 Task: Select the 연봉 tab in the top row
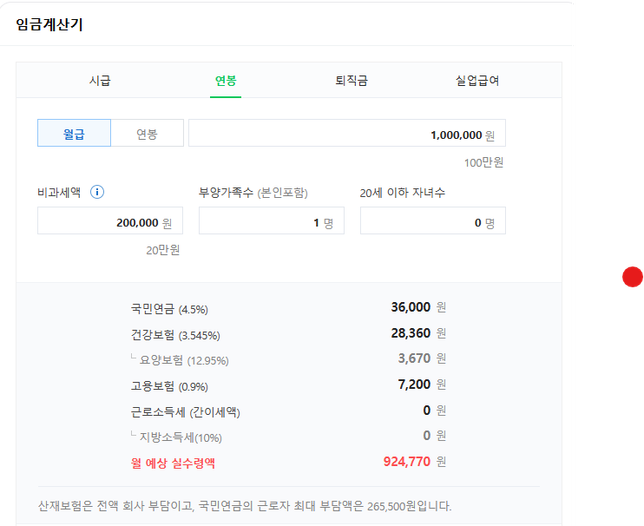(x=226, y=81)
